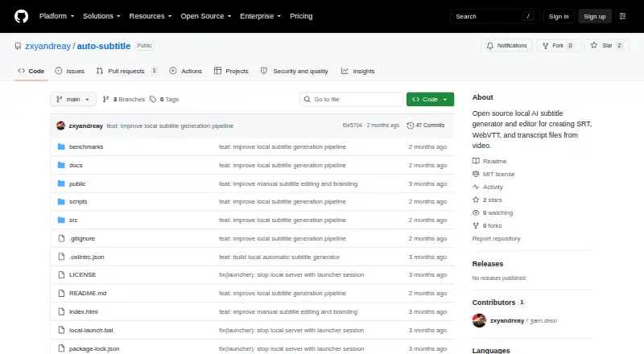644x354 pixels.
Task: Open the Pull requests tab
Action: pos(127,71)
